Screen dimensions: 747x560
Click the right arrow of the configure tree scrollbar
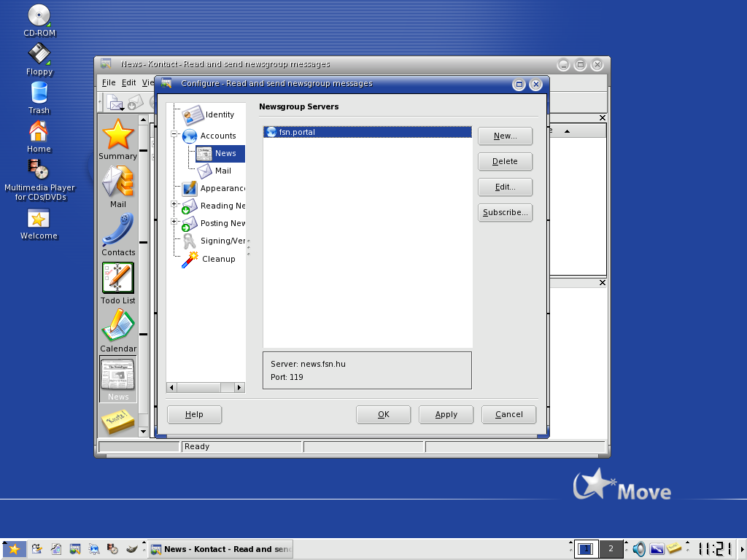(x=239, y=388)
